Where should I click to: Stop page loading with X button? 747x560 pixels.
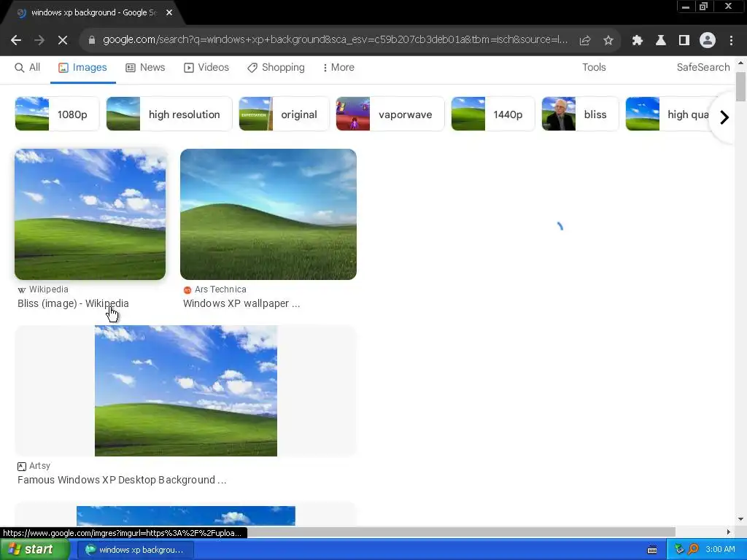pos(63,41)
